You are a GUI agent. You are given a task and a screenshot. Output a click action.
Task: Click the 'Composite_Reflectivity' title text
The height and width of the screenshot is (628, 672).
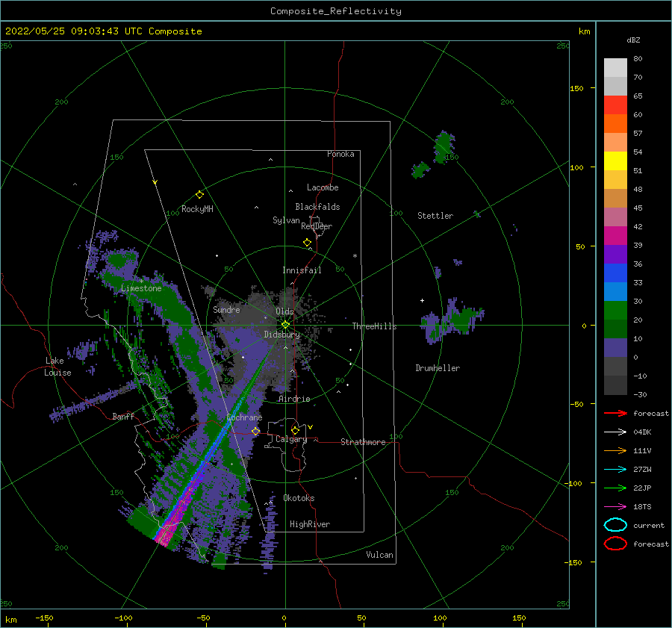pyautogui.click(x=335, y=11)
